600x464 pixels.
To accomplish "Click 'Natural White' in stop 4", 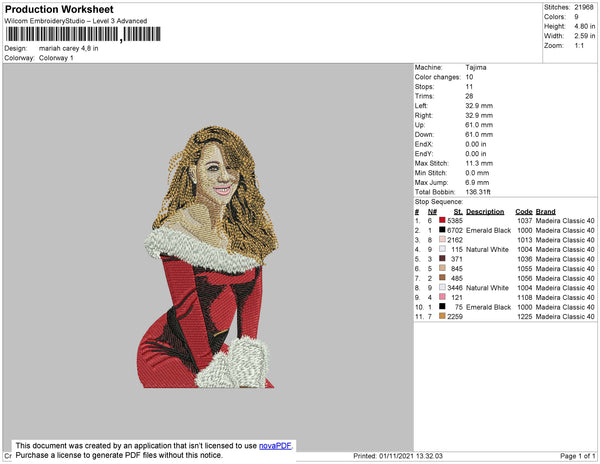I will [488, 249].
